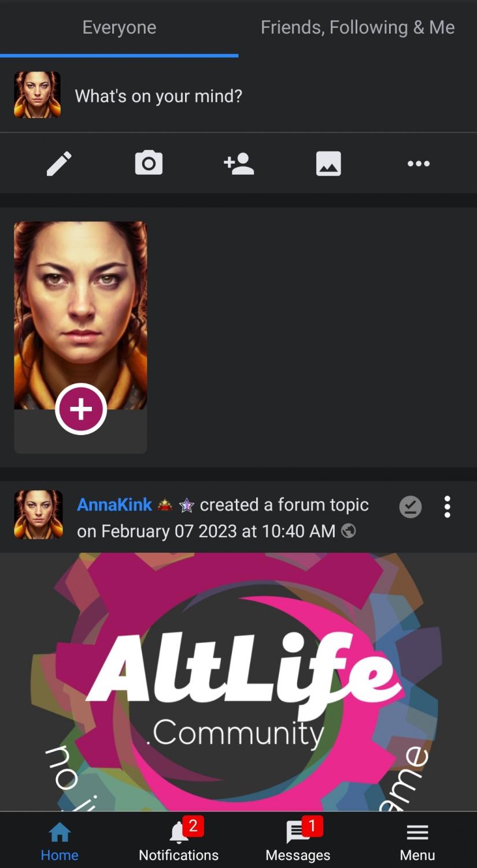The width and height of the screenshot is (477, 868).
Task: Toggle the checkmark icon on AnnaKink's post
Action: (411, 507)
